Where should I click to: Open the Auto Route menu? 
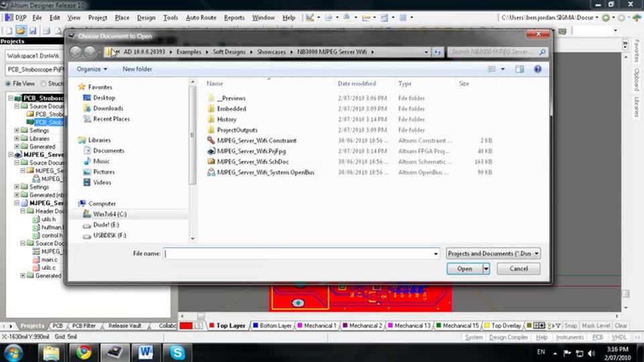click(x=201, y=17)
